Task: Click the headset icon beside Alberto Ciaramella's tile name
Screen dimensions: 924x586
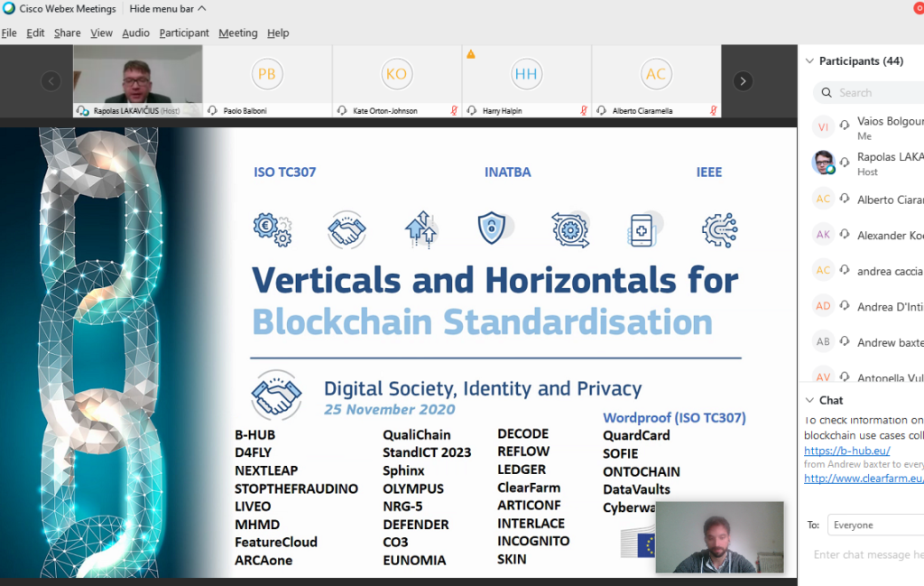Action: [601, 110]
